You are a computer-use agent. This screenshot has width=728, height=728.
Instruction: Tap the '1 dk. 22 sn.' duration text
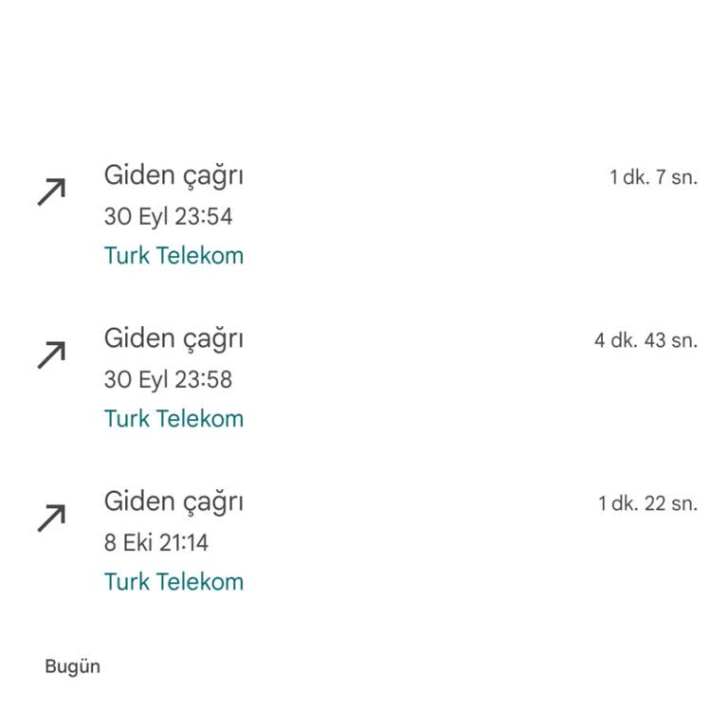click(647, 503)
